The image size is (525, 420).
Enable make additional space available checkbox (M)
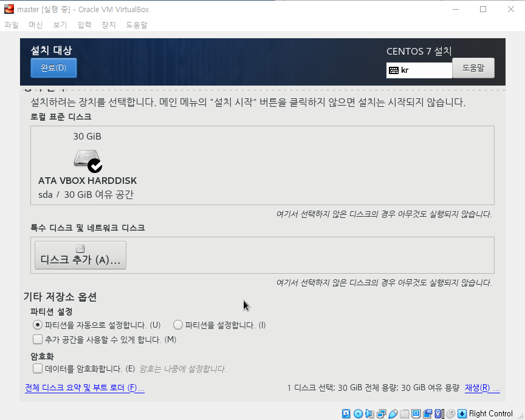pyautogui.click(x=38, y=339)
